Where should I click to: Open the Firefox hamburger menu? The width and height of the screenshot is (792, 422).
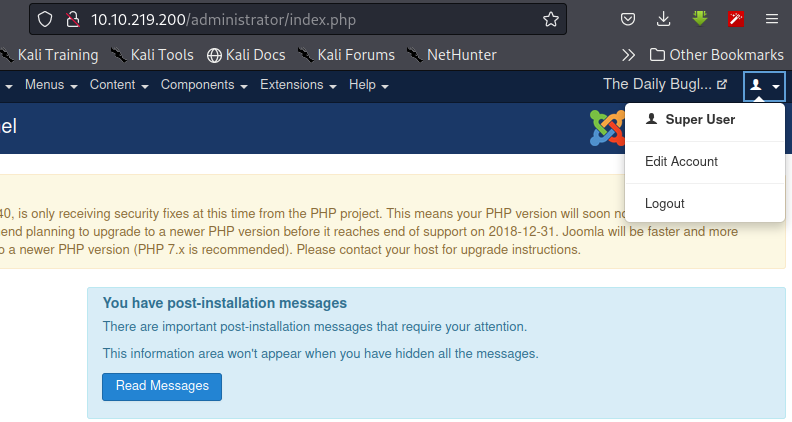tap(771, 20)
